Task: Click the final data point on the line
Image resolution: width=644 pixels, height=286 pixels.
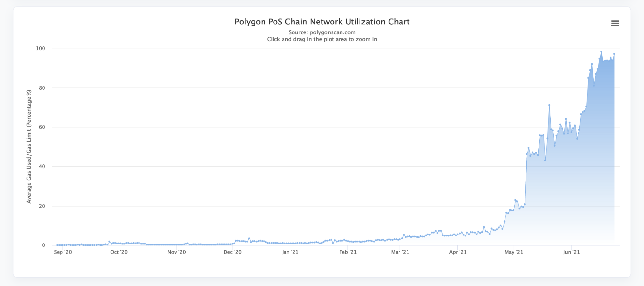Action: tap(614, 54)
